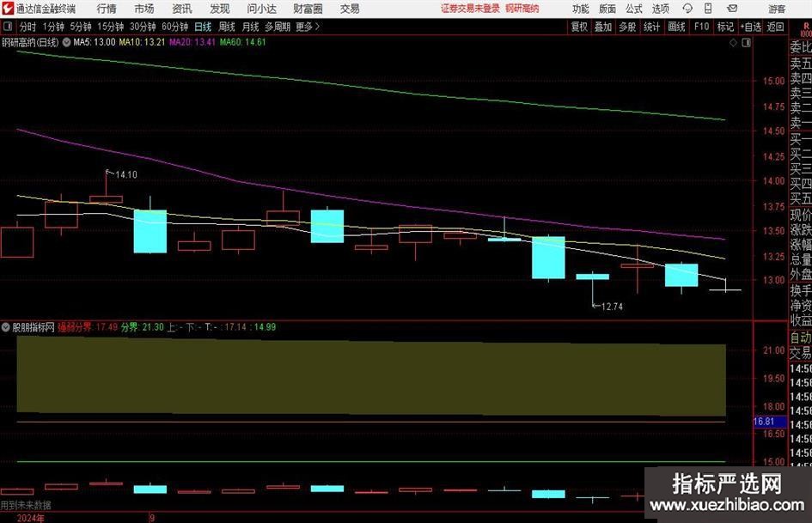Image resolution: width=812 pixels, height=523 pixels.
Task: Switch to the 15分钟 period
Action: (x=110, y=27)
